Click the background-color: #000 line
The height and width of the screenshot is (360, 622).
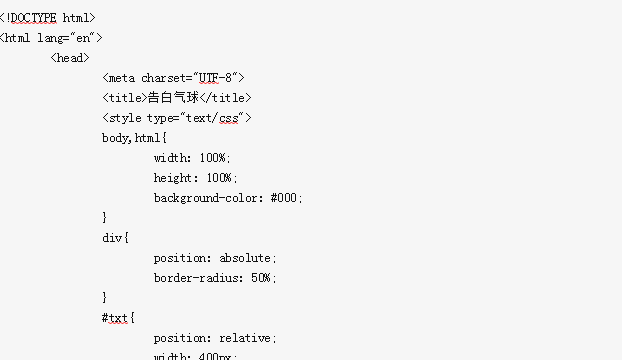228,198
